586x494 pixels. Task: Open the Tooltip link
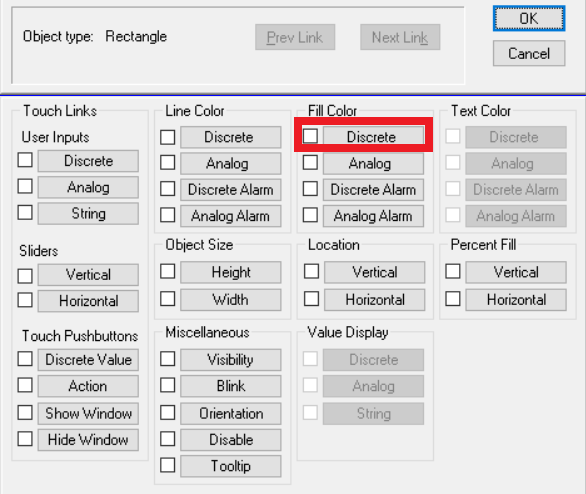click(x=231, y=466)
